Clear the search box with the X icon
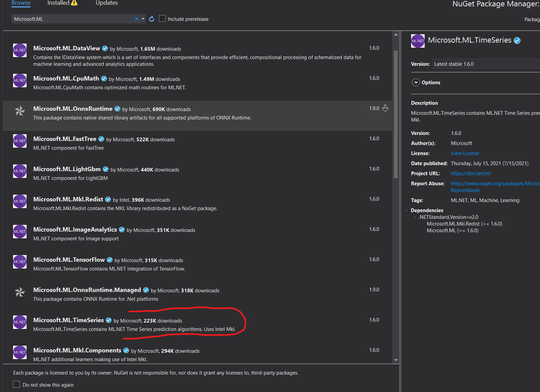The height and width of the screenshot is (392, 540). click(137, 19)
